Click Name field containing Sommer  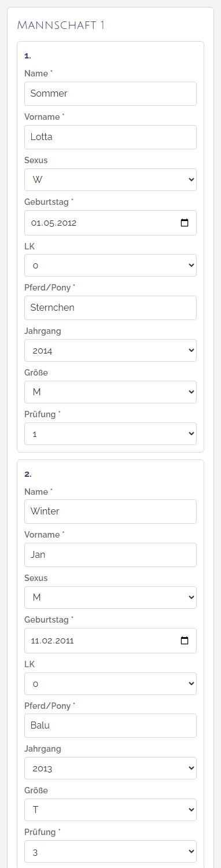click(110, 94)
